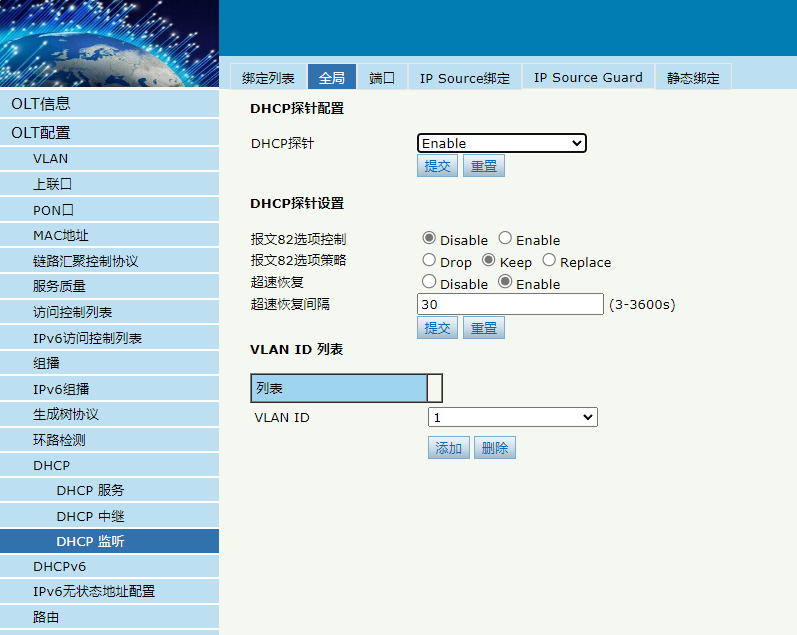This screenshot has height=635, width=797.
Task: Open 访问控制列表 menu item
Action: (x=109, y=312)
